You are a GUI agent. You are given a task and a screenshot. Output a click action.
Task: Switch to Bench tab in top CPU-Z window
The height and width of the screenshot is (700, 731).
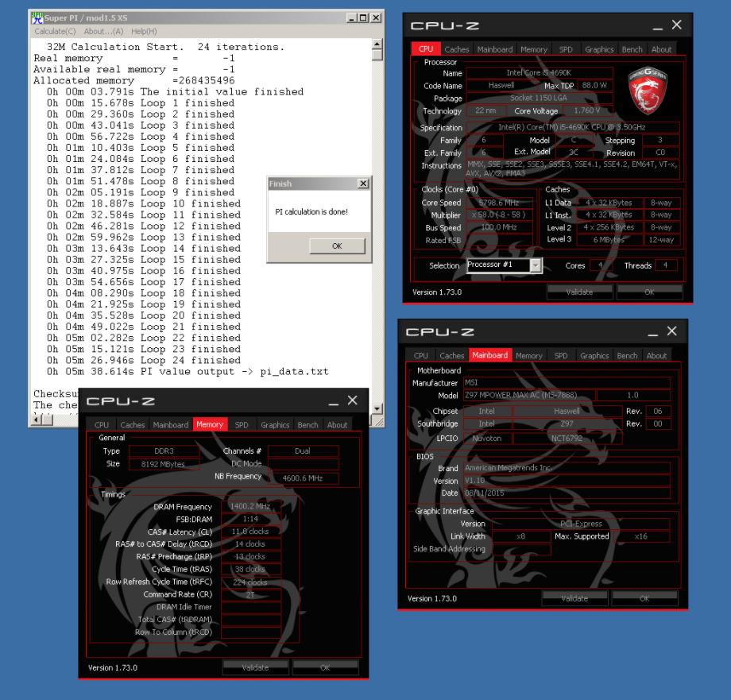632,49
